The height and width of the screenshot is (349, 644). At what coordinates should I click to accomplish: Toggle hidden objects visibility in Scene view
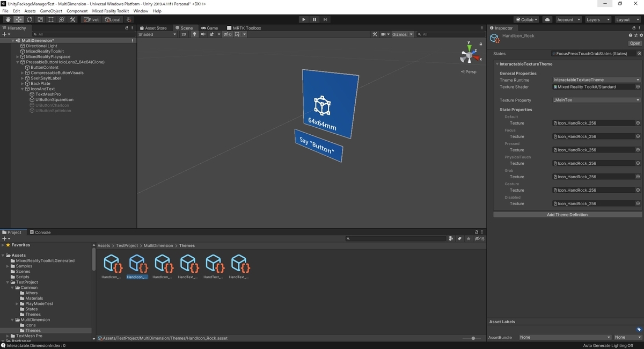228,34
